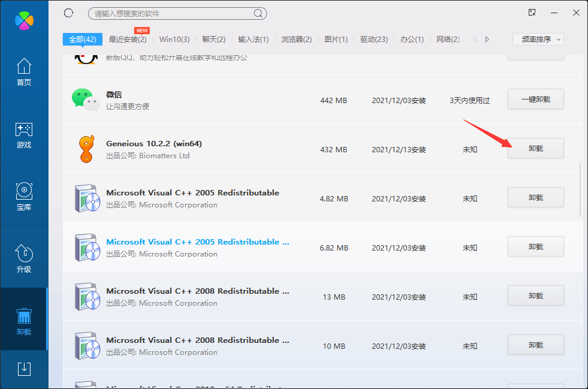
Task: Click the colorful app logo at top left
Action: pyautogui.click(x=24, y=19)
